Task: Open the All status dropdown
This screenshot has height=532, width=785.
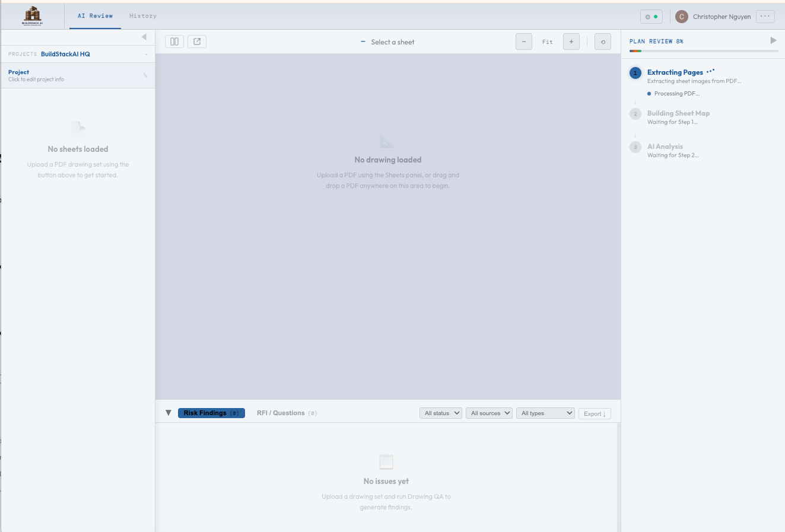Action: (x=440, y=412)
